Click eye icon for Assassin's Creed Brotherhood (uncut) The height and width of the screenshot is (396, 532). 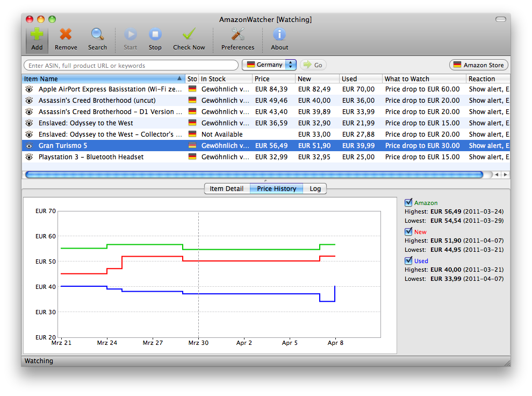point(29,101)
